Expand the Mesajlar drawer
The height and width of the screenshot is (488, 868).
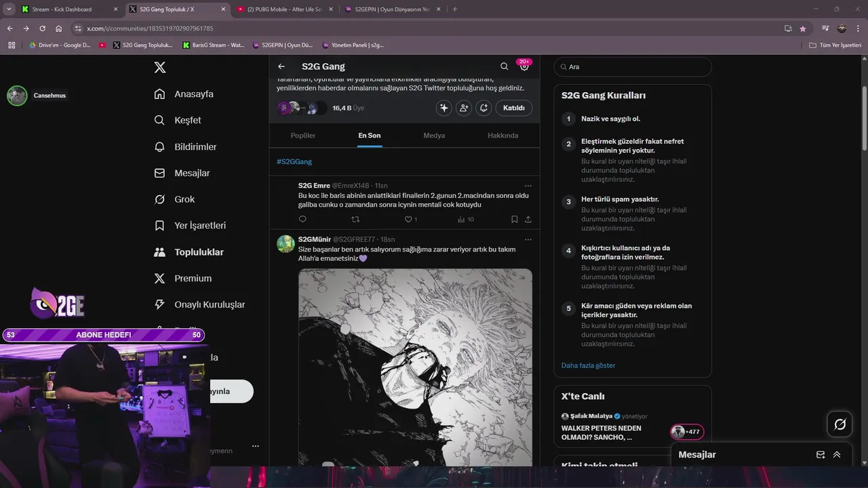[x=837, y=455]
